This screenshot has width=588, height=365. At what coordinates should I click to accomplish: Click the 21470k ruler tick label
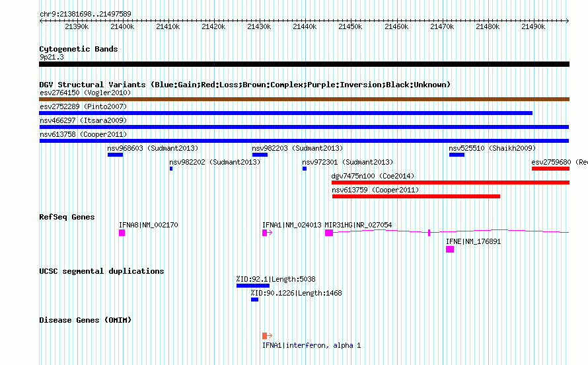point(442,26)
